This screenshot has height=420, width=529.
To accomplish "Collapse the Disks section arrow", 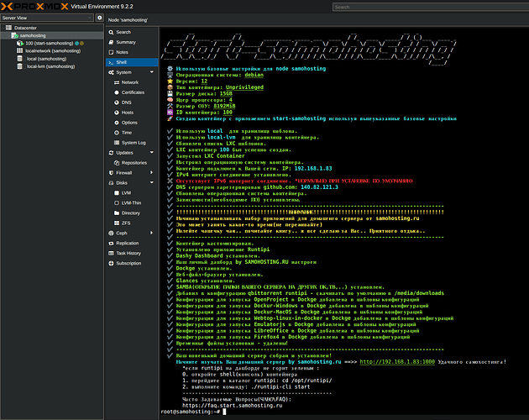I will pyautogui.click(x=152, y=182).
